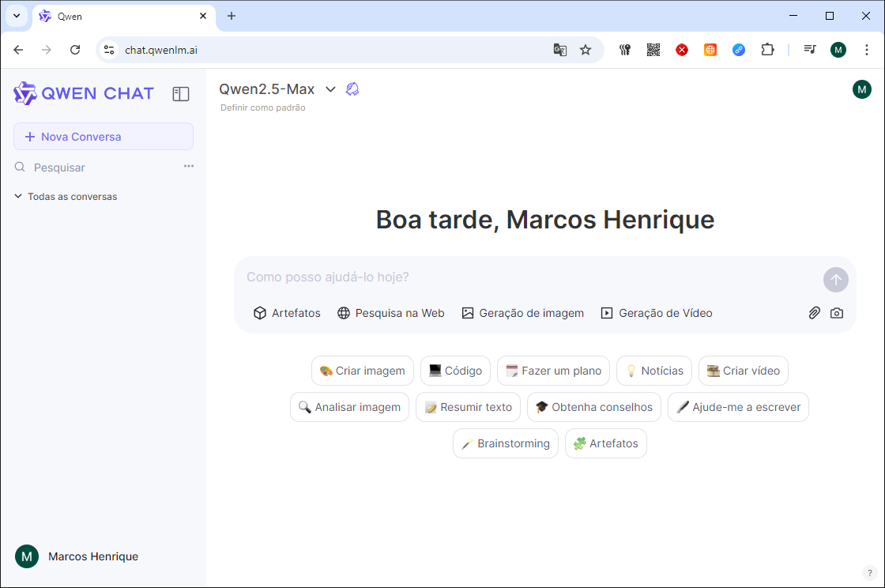
Task: Switch to the Qwen browser tab
Action: (123, 17)
